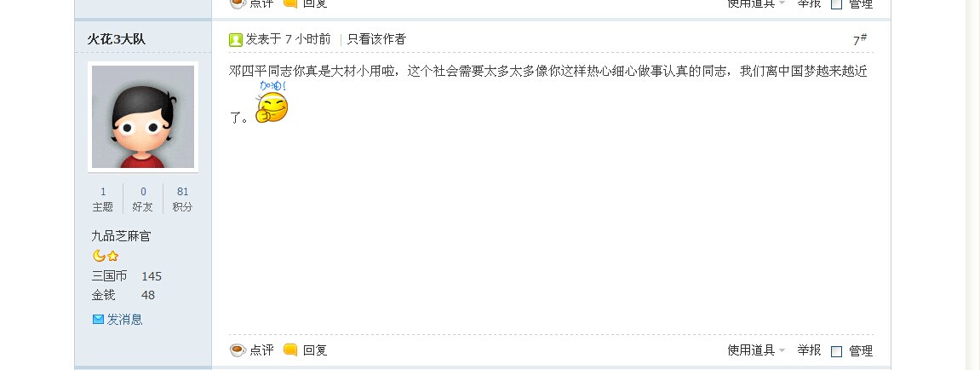Click the 7# floor number link
980x370 pixels.
pyautogui.click(x=860, y=39)
